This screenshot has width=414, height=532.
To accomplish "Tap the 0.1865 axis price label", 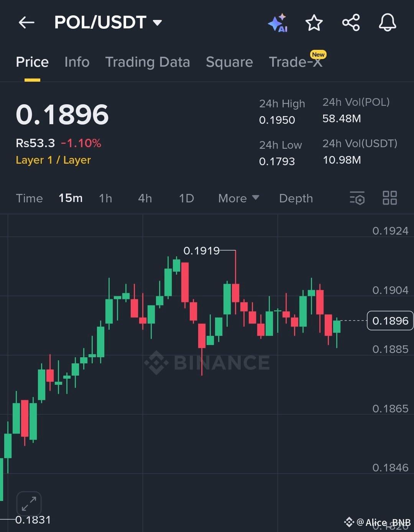I will [x=390, y=409].
